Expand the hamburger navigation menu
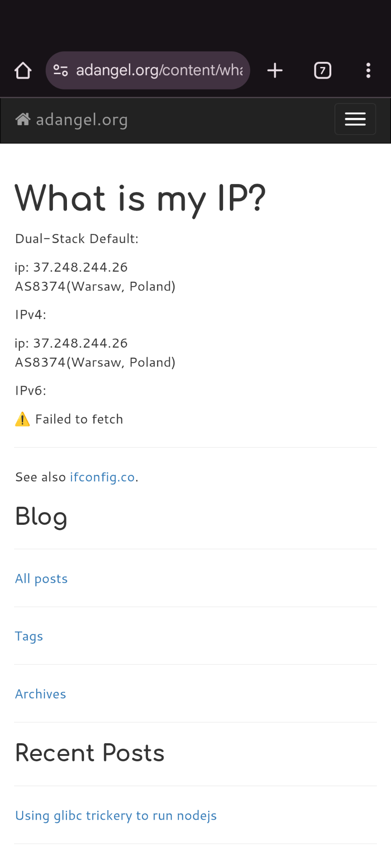Screen dimensions: 391x868 pyautogui.click(x=355, y=119)
